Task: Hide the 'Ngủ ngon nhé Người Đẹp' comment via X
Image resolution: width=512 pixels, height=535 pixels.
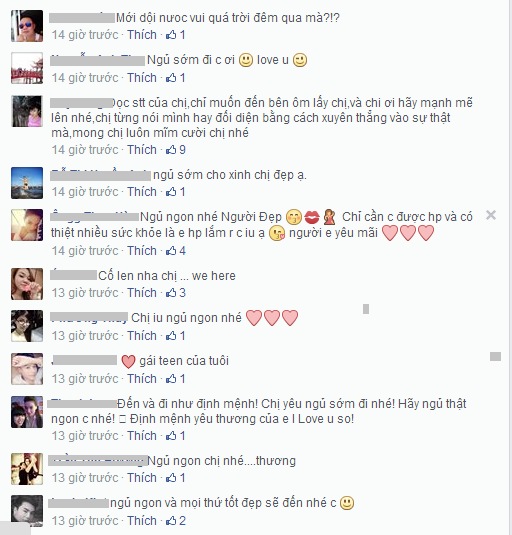Action: (x=491, y=215)
